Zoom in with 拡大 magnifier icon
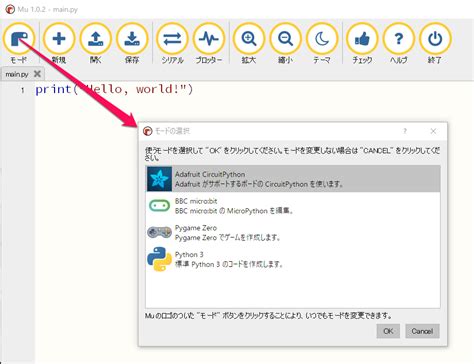Screen dimensions: 474x364 (x=249, y=39)
